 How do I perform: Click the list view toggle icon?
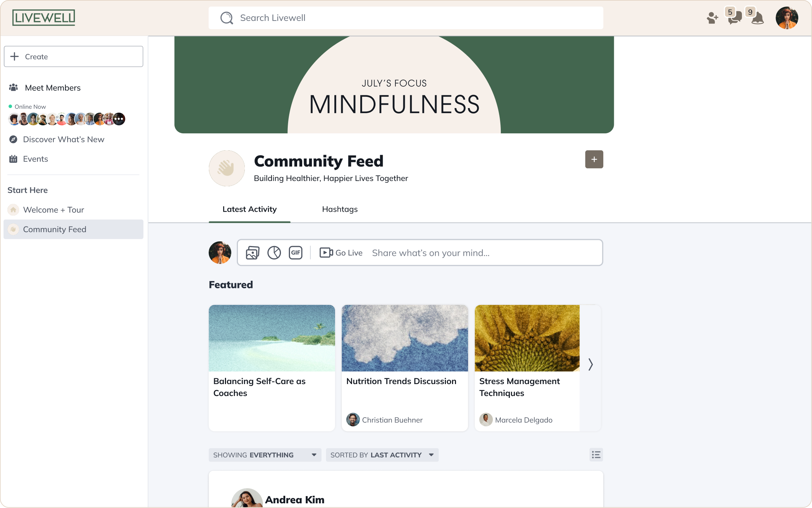596,455
